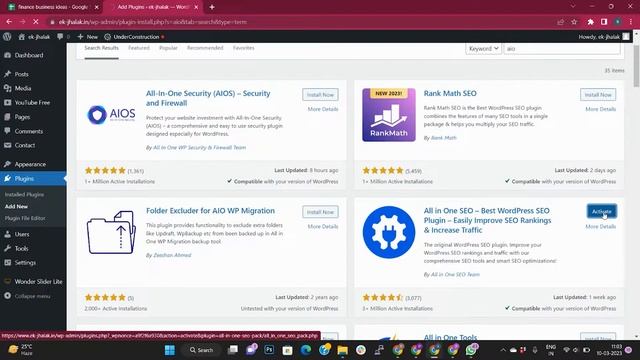Install Folder Excluder for AIO WP Migration
This screenshot has width=640, height=360.
pyautogui.click(x=320, y=212)
